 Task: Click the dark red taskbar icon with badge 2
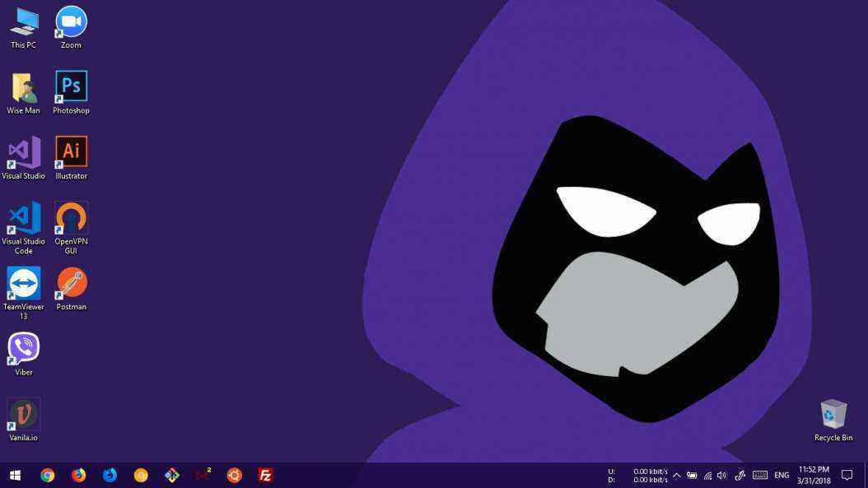coord(203,476)
